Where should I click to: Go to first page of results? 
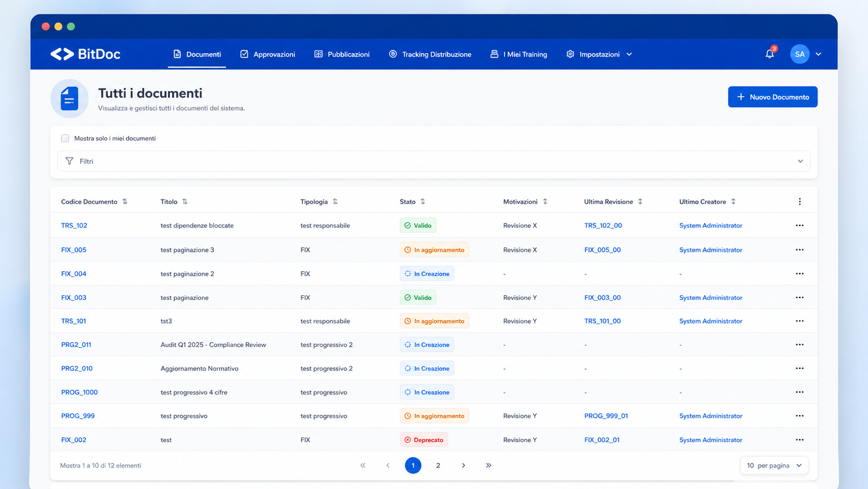tap(363, 466)
